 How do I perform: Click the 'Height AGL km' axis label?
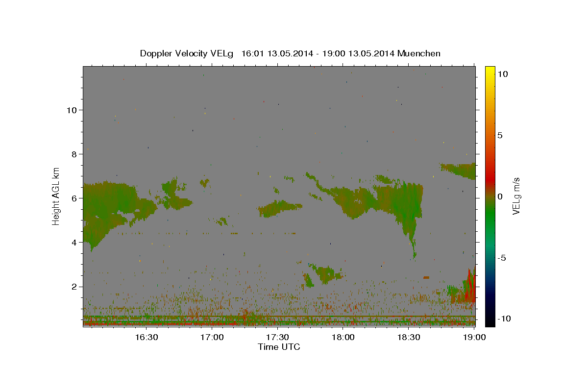coord(56,196)
